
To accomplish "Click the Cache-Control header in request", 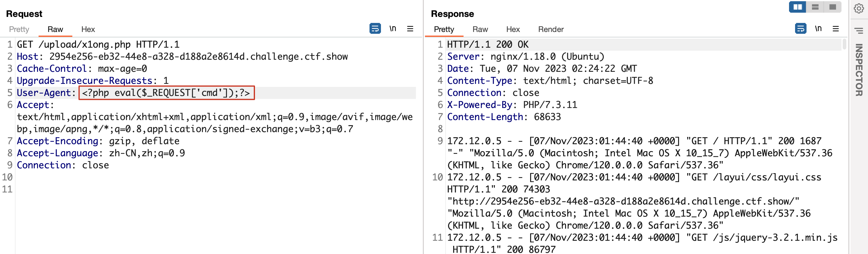I will (82, 69).
